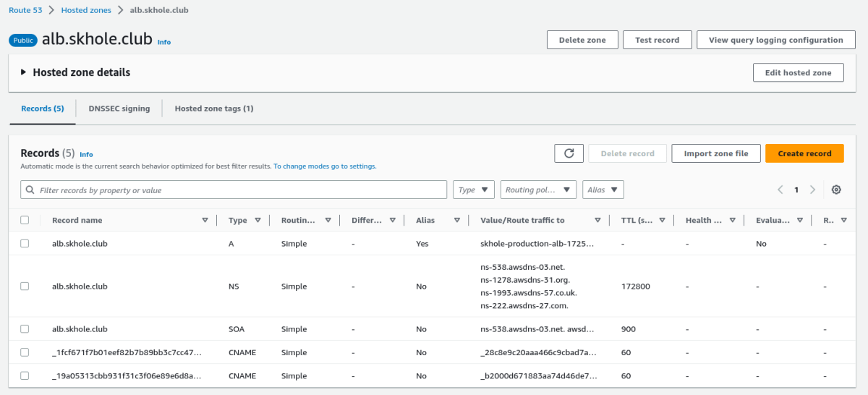868x395 pixels.
Task: Toggle the select-all records checkbox
Action: (25, 220)
